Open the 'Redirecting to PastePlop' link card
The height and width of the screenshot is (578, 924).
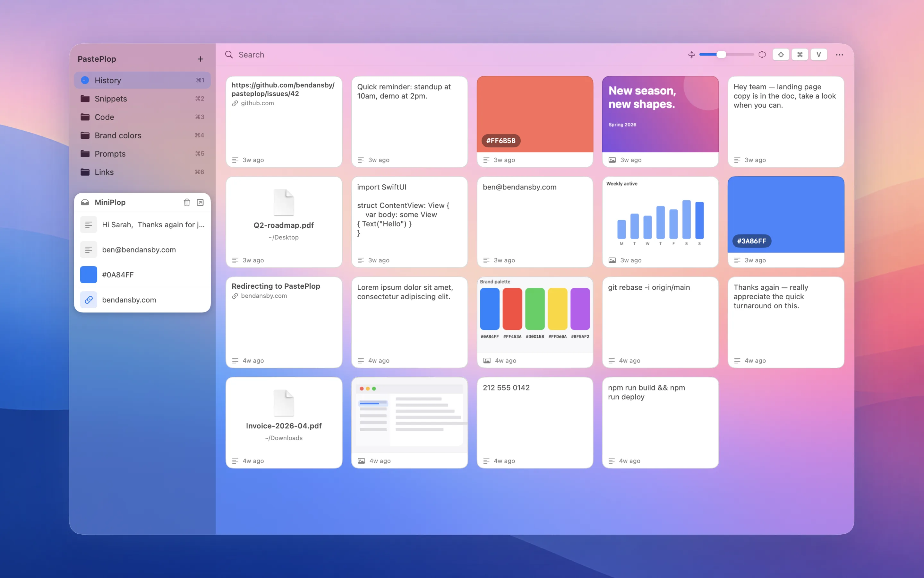284,322
